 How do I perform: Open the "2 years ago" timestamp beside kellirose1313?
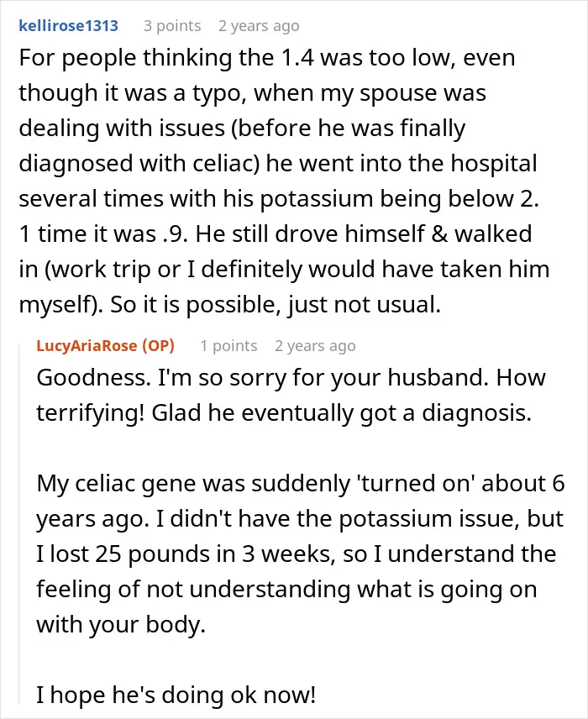point(259,26)
